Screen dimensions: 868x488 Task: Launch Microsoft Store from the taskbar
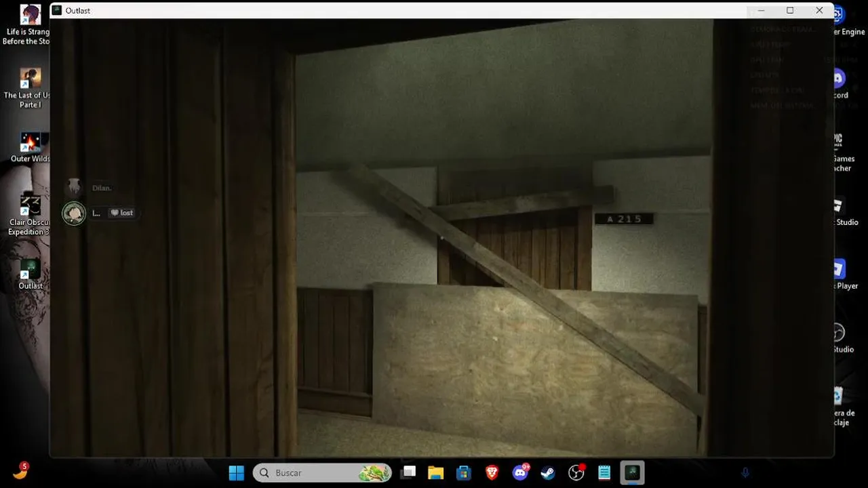point(464,472)
